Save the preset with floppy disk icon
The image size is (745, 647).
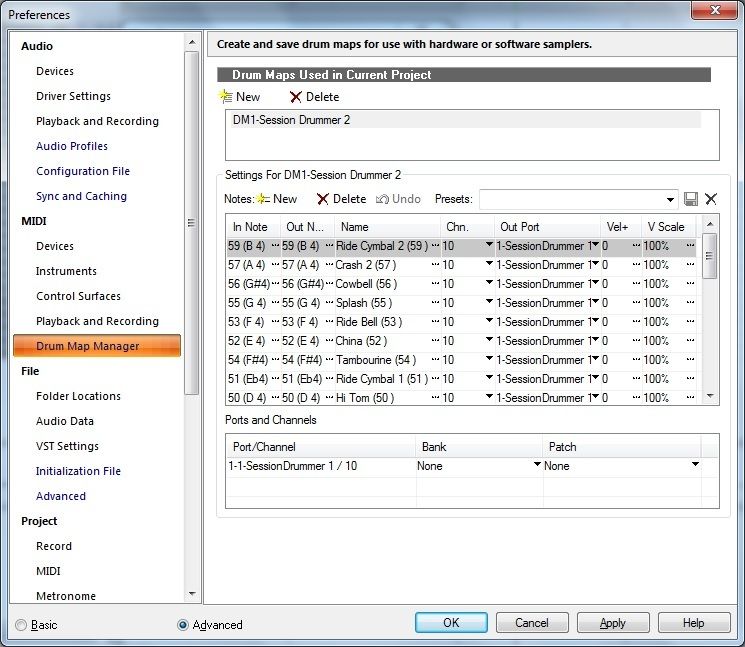pos(690,199)
